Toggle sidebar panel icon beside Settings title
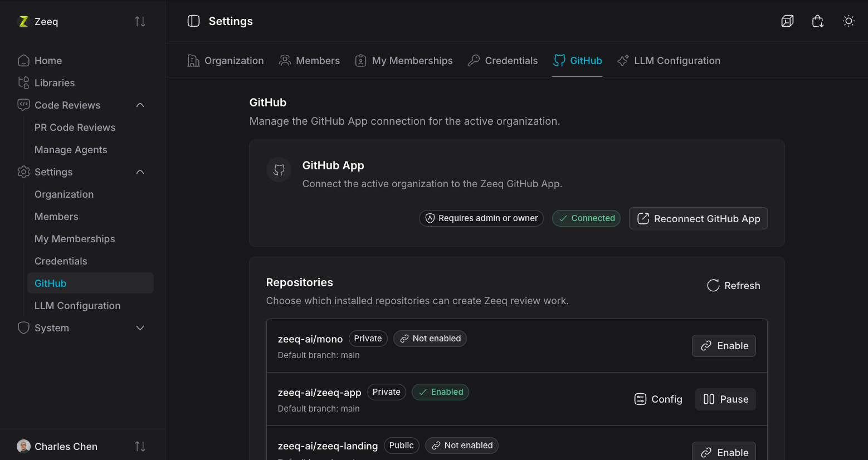868x460 pixels. click(193, 21)
